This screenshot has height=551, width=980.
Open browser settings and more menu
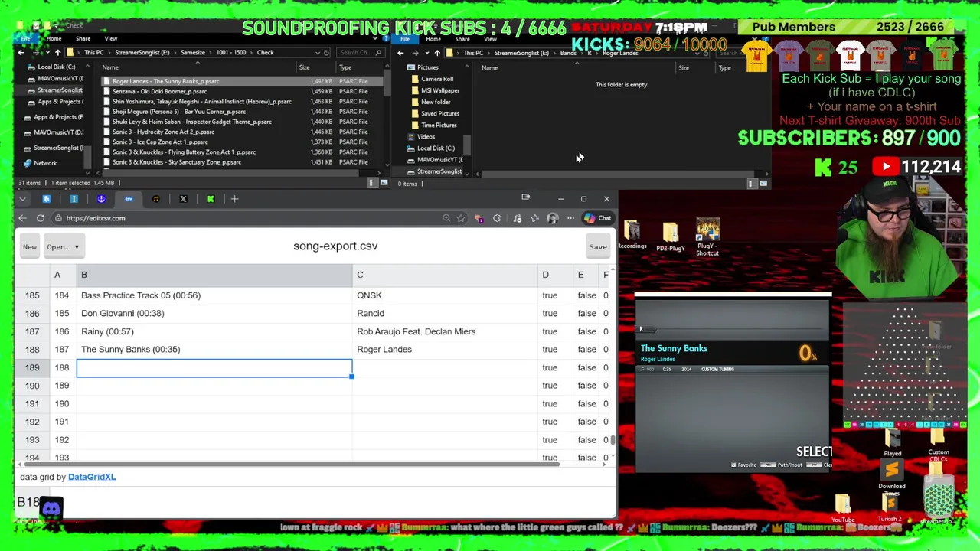pyautogui.click(x=570, y=218)
